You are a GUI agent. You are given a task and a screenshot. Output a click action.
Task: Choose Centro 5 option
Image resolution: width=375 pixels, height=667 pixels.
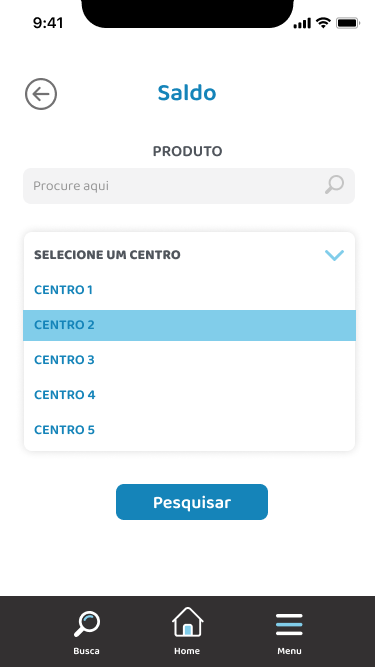pos(189,430)
